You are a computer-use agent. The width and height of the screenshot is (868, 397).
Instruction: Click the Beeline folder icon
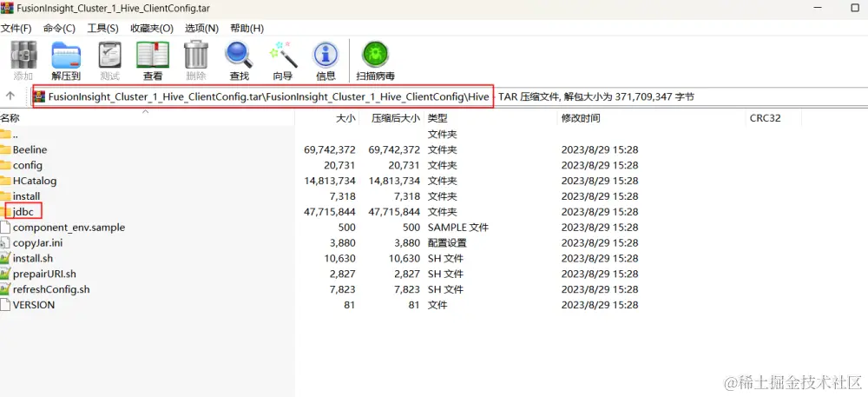(5, 149)
